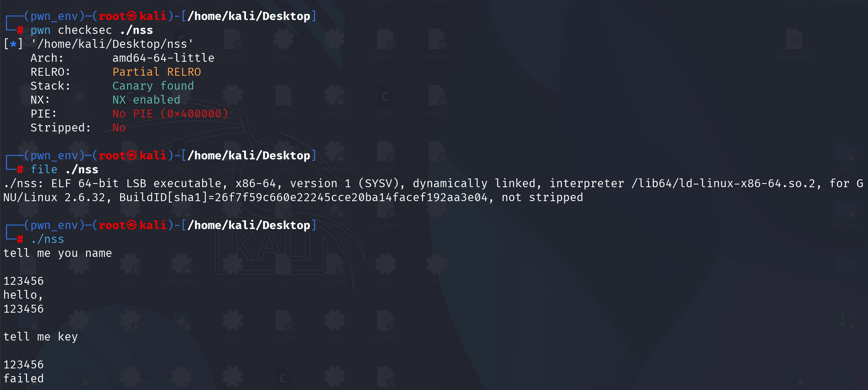Click the tell me you name output line
The height and width of the screenshot is (390, 868).
tap(58, 253)
